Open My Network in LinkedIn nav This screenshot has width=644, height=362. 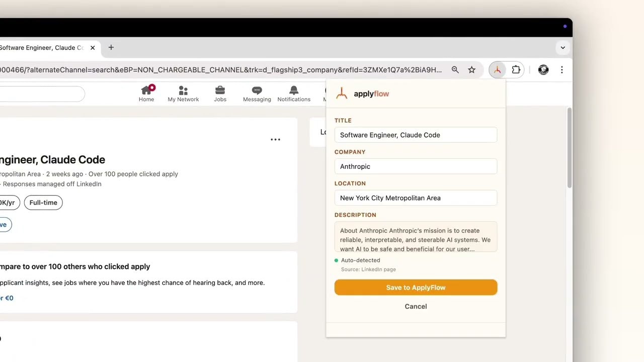point(183,94)
